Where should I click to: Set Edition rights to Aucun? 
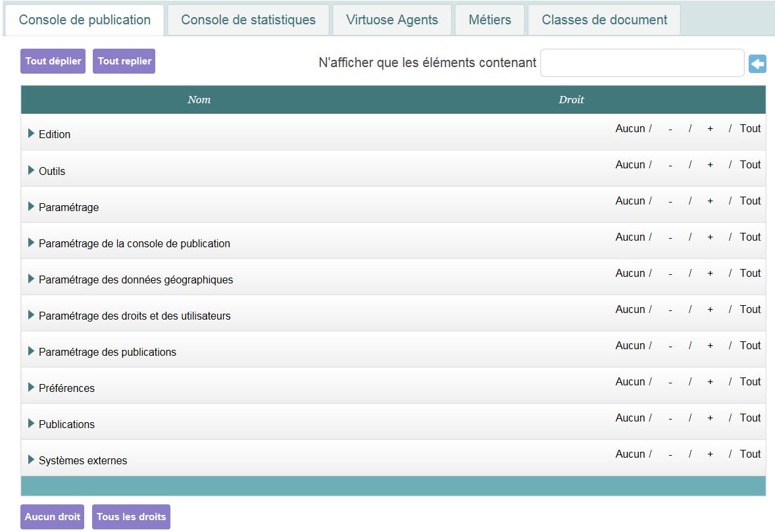630,129
